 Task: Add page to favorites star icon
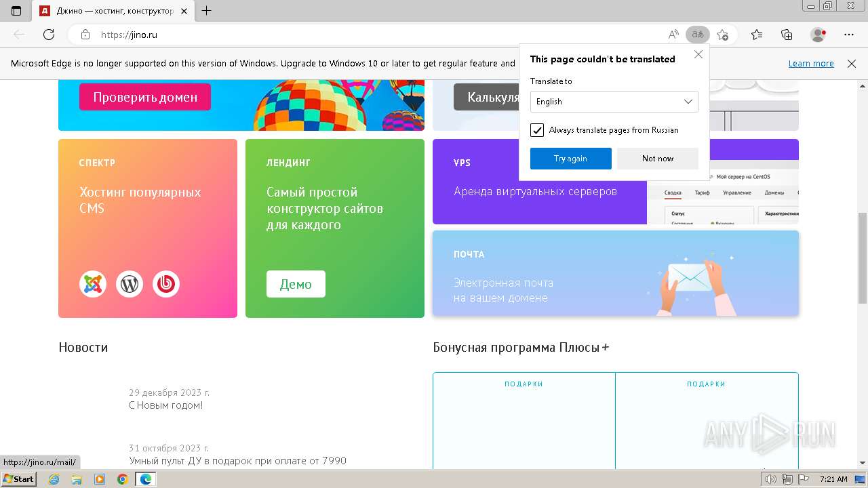[723, 35]
